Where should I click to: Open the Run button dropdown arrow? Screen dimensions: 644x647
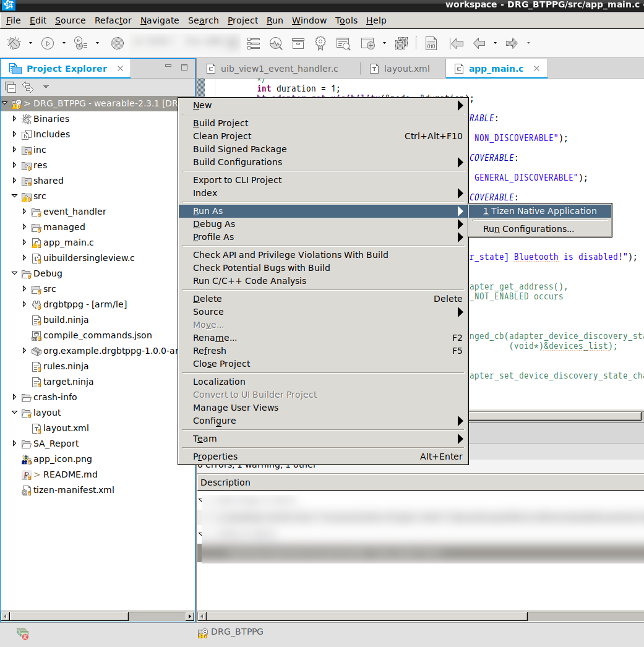pos(64,43)
